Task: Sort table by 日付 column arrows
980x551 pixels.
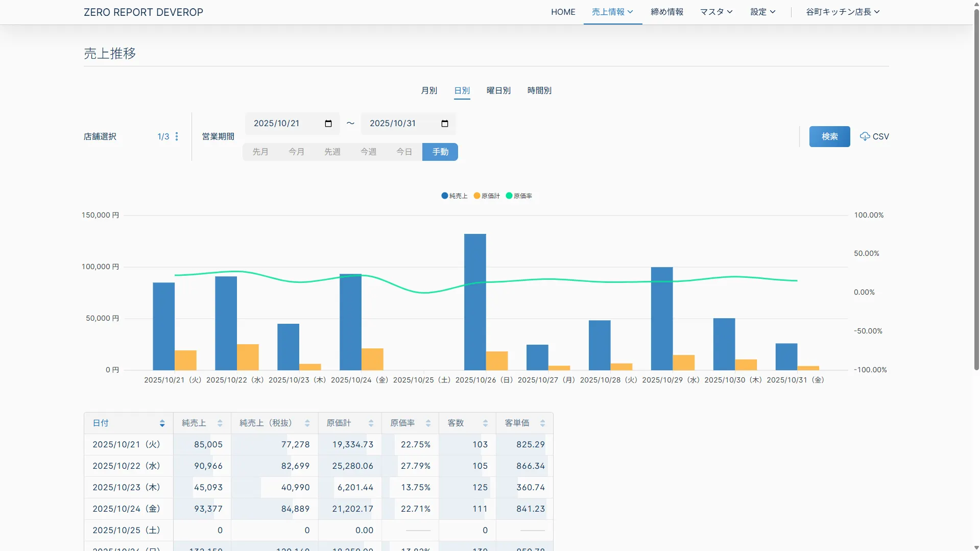Action: click(x=162, y=423)
